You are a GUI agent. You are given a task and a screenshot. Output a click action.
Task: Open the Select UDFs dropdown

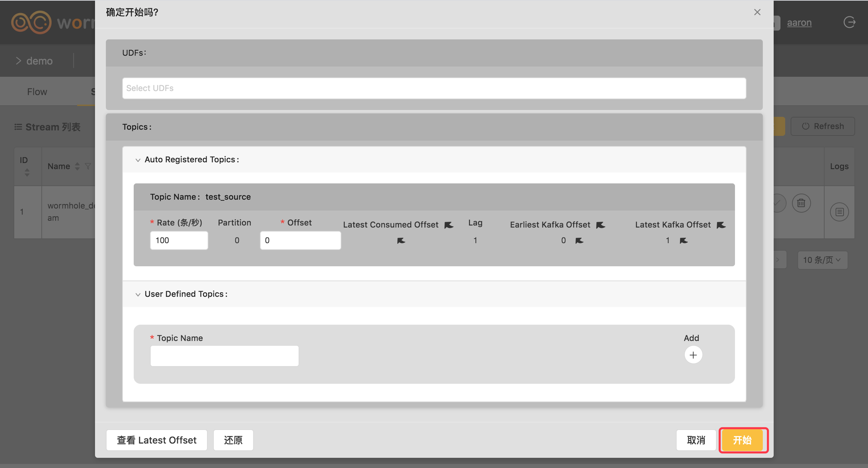[434, 88]
